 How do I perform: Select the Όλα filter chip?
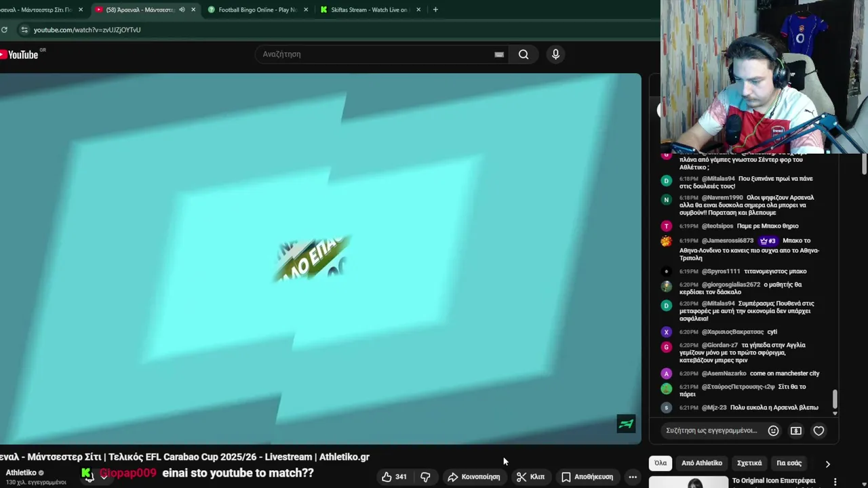pyautogui.click(x=660, y=463)
